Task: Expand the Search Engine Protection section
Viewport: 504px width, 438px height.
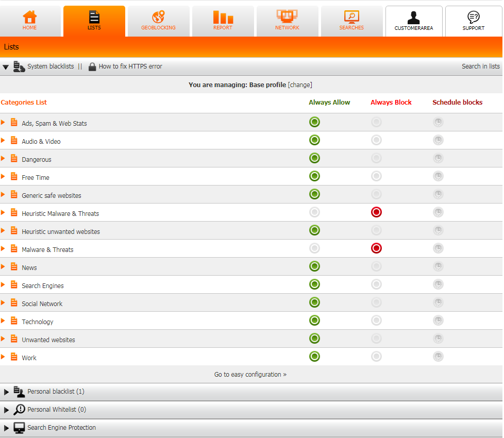Action: pyautogui.click(x=7, y=428)
